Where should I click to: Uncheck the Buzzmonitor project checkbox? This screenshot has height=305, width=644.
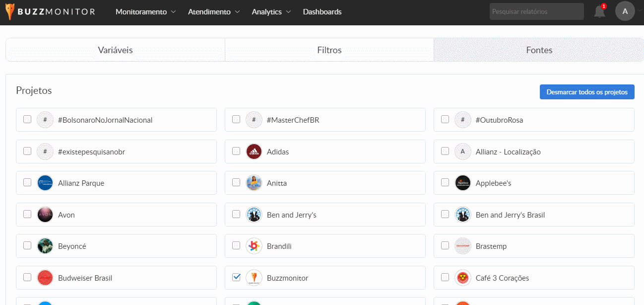point(236,277)
